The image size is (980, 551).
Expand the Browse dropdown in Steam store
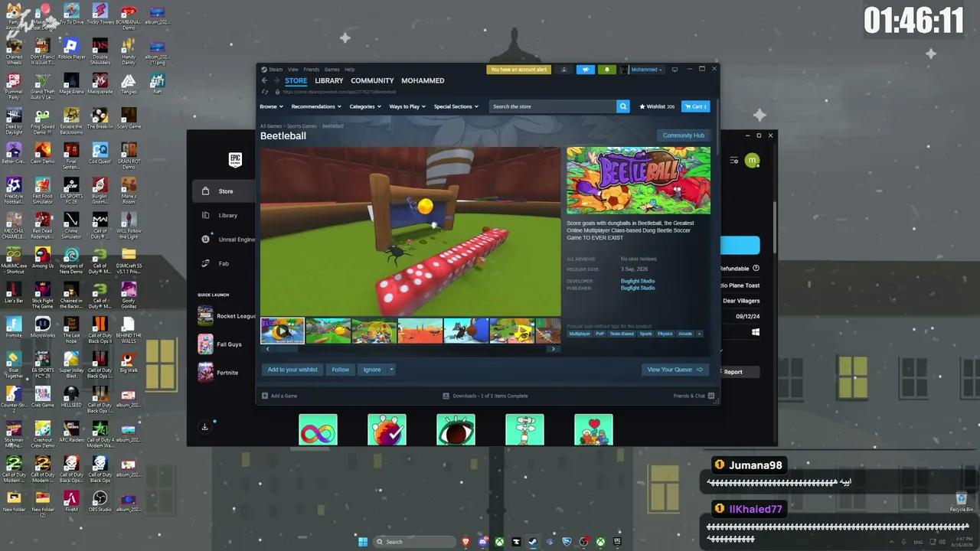click(x=271, y=106)
